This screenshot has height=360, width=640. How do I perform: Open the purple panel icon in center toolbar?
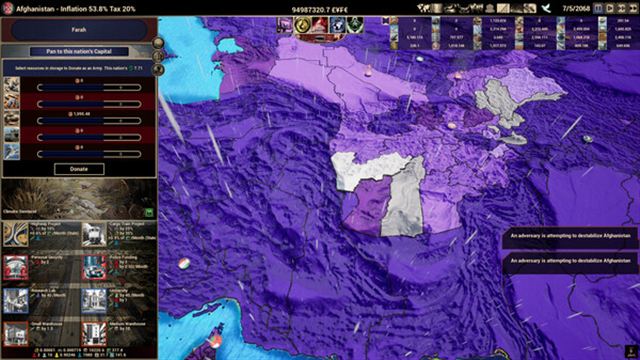point(284,25)
